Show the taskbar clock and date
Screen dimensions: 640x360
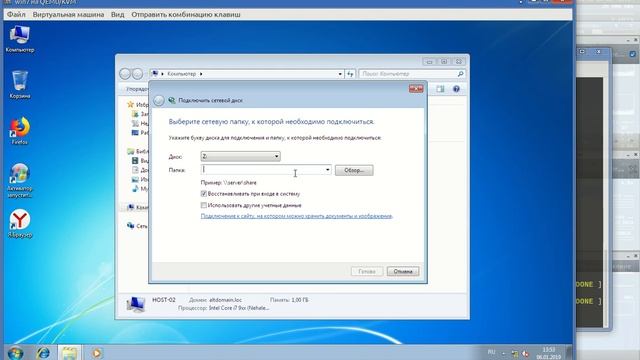coord(549,353)
